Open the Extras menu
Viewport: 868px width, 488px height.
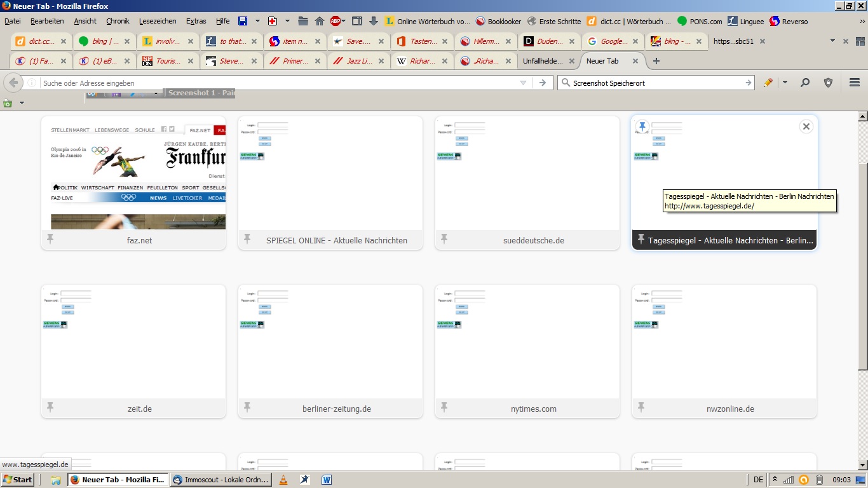click(x=196, y=21)
